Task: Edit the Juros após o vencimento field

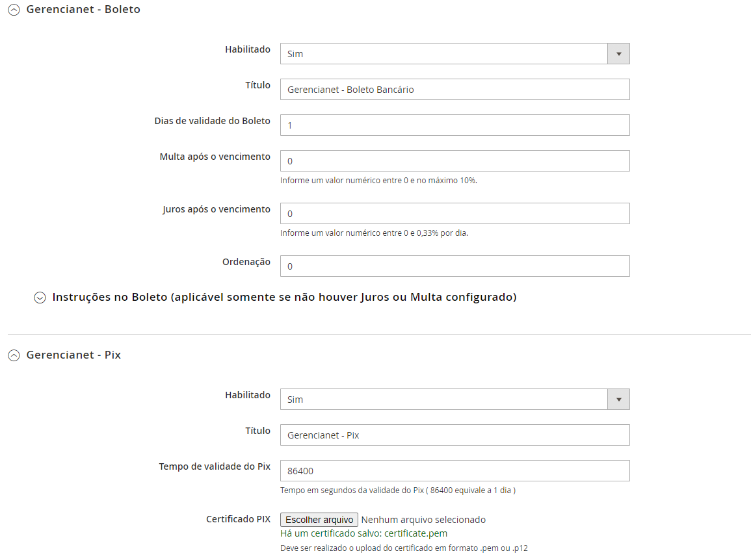Action: pos(455,214)
